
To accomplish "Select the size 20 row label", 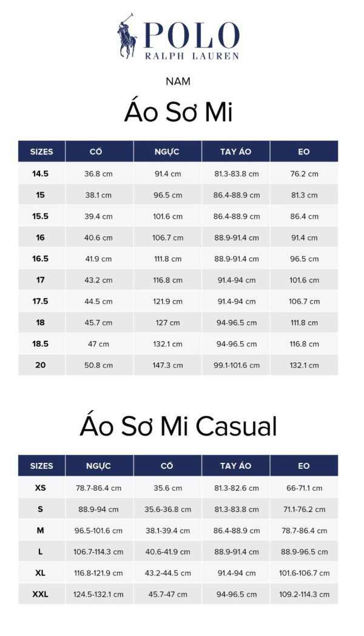I will (x=41, y=365).
